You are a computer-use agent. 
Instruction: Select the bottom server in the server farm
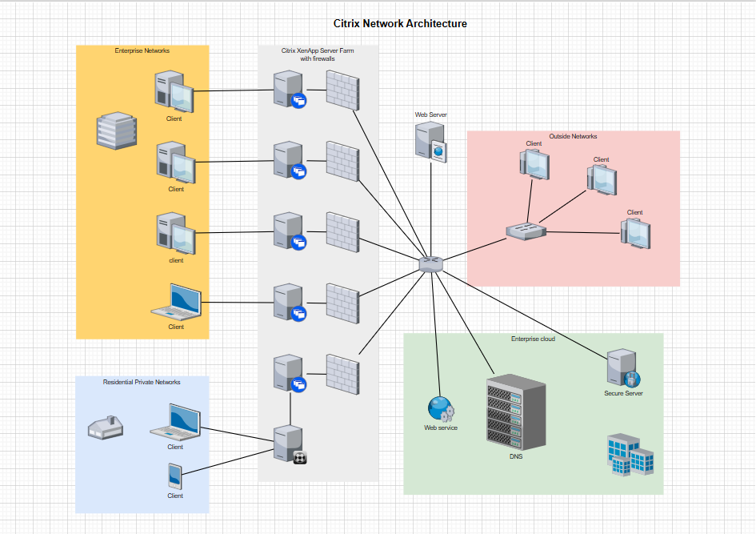(289, 444)
